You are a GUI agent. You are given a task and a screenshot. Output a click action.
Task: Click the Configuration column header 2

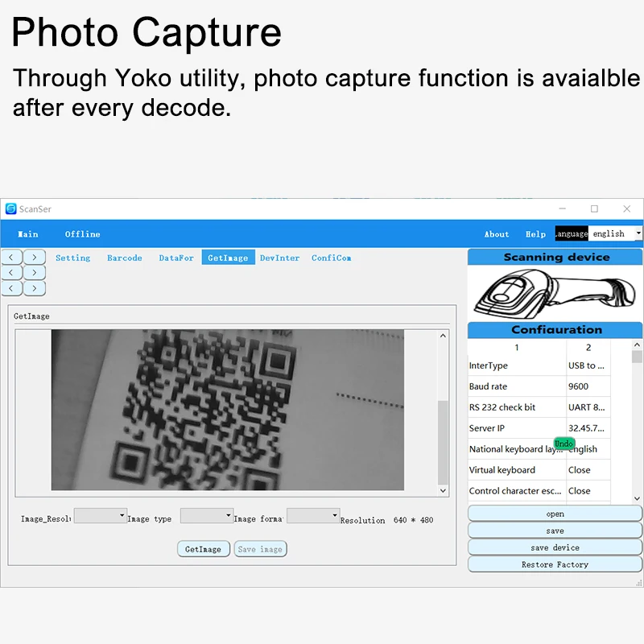coord(588,348)
